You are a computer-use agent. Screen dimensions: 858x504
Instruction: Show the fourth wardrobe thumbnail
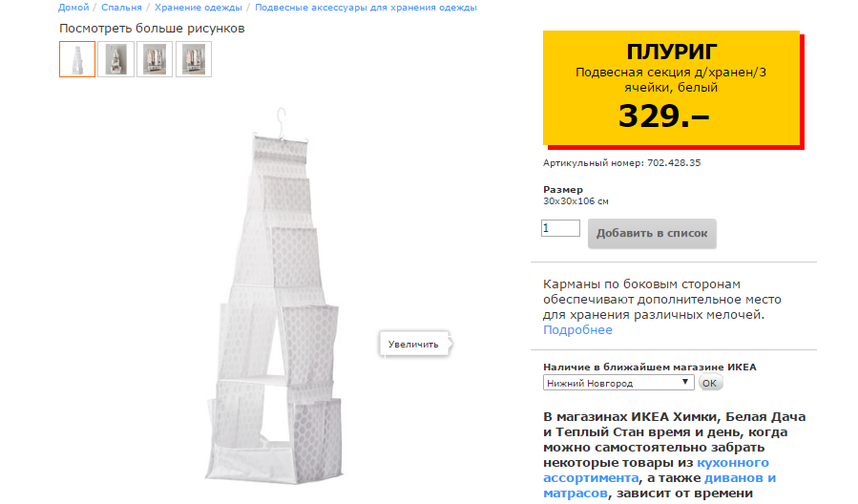(194, 59)
